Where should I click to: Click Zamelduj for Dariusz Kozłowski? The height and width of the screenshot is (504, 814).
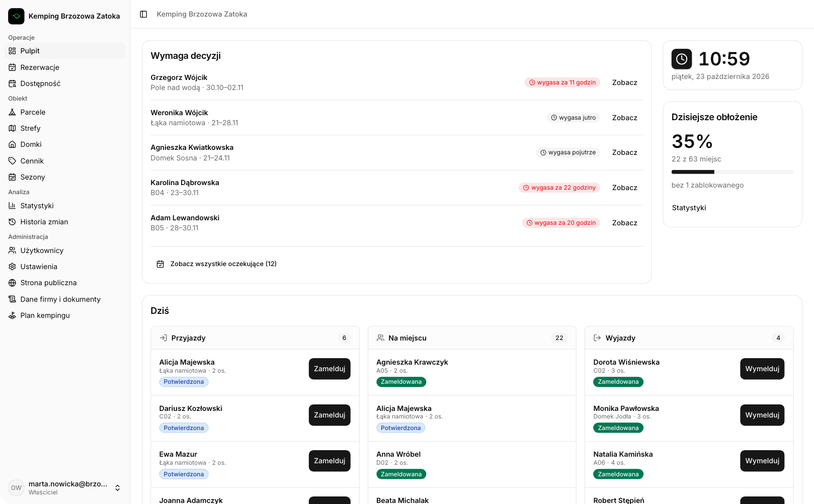click(x=330, y=415)
